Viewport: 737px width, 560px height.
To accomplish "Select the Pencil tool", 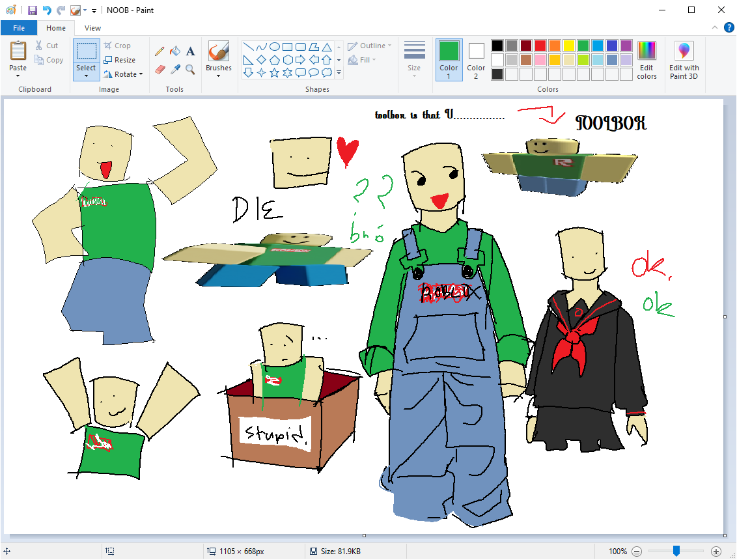I will [x=160, y=51].
